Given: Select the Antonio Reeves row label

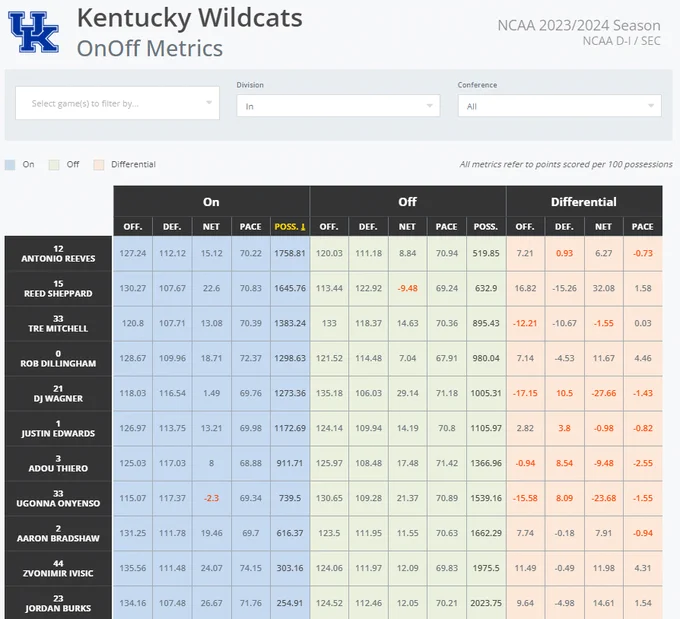Looking at the screenshot, I should [58, 254].
